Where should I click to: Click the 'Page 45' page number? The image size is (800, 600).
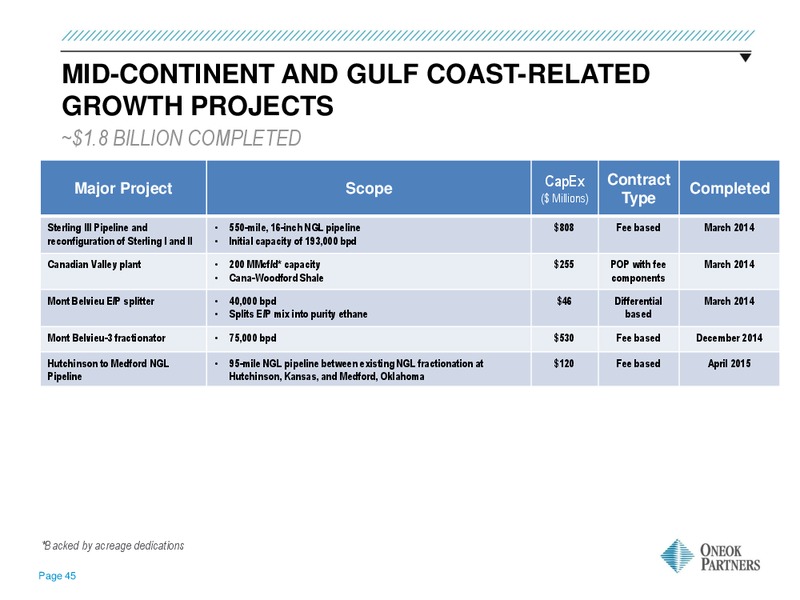[x=57, y=576]
